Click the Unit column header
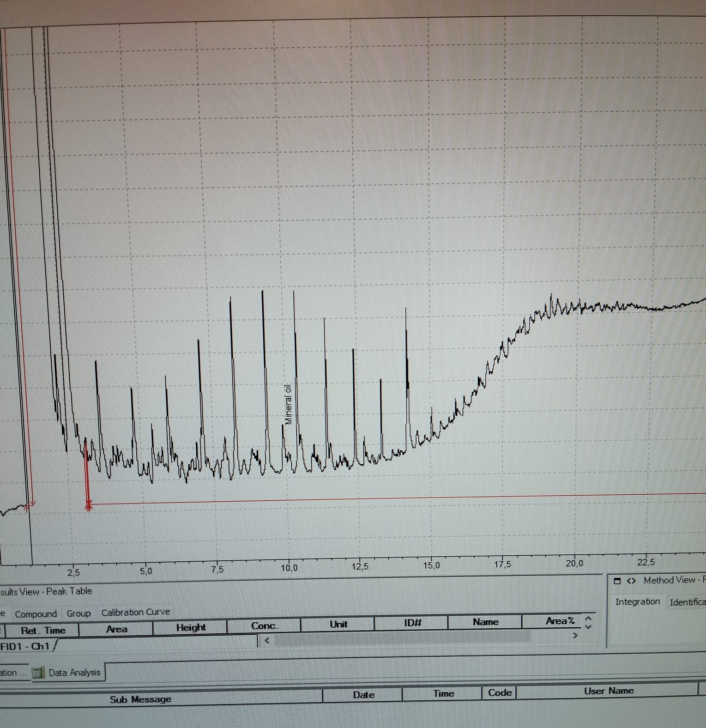706x728 pixels. click(338, 625)
